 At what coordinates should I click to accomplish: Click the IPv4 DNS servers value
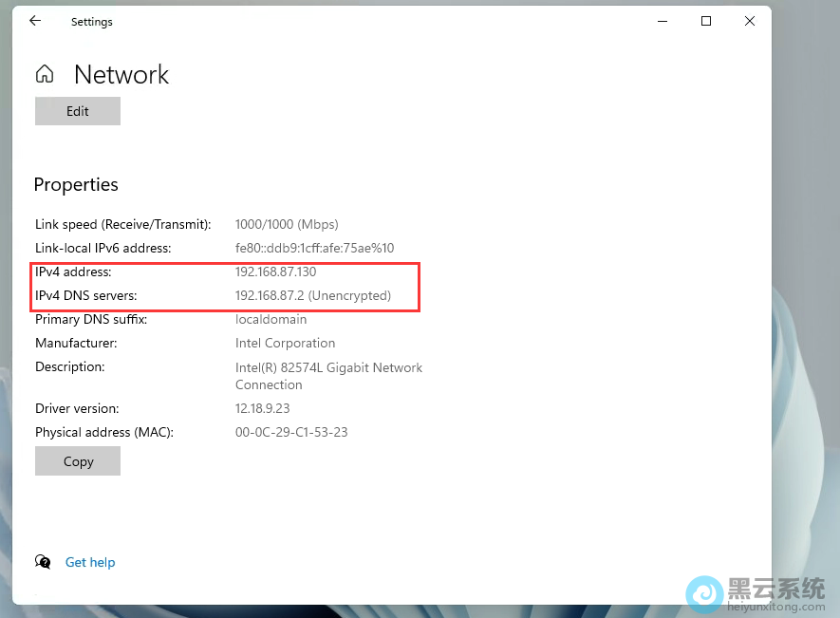pyautogui.click(x=312, y=296)
